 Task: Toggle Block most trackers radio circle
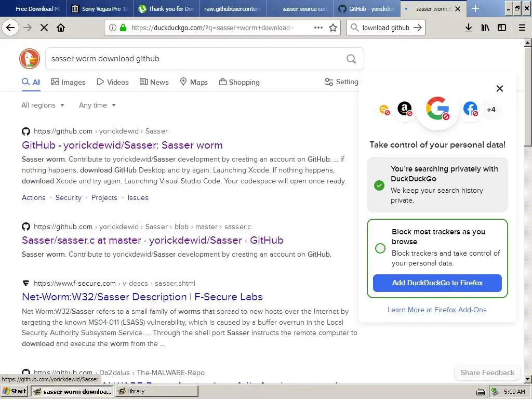click(x=380, y=248)
